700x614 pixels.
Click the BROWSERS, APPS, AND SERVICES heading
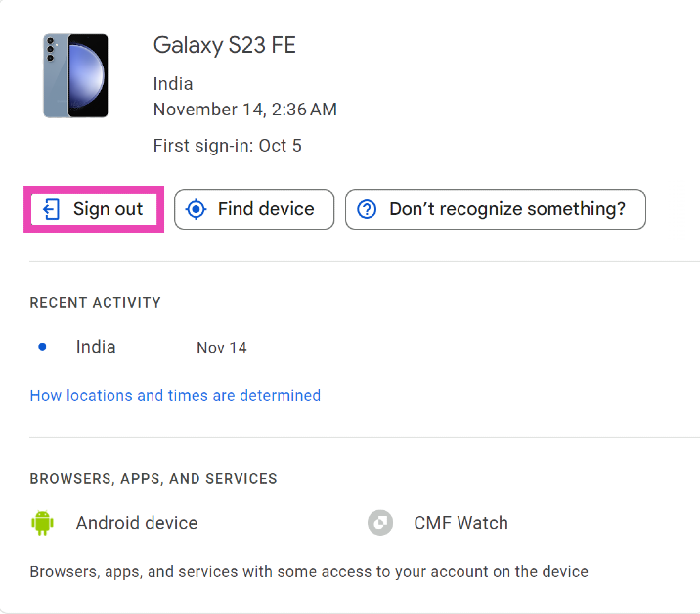click(153, 479)
